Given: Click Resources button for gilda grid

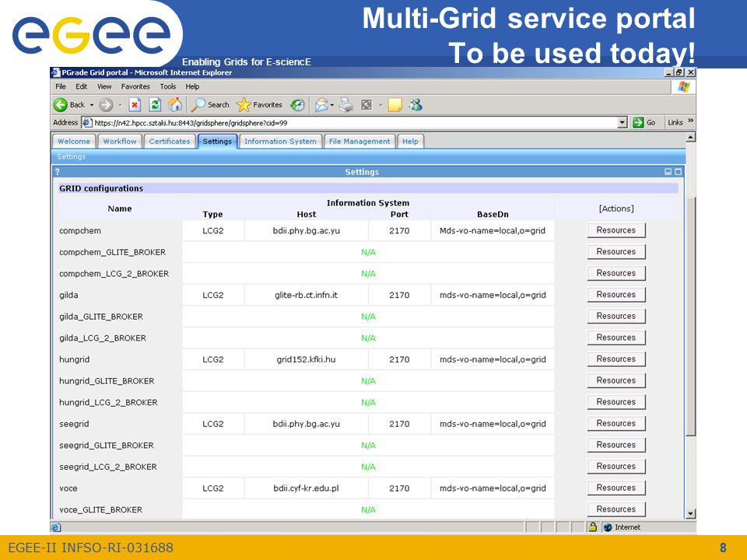Looking at the screenshot, I should (x=616, y=295).
